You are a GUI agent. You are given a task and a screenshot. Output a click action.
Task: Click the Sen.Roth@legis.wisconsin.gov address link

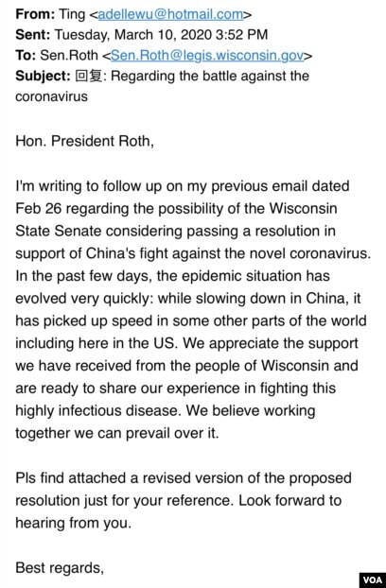point(207,56)
